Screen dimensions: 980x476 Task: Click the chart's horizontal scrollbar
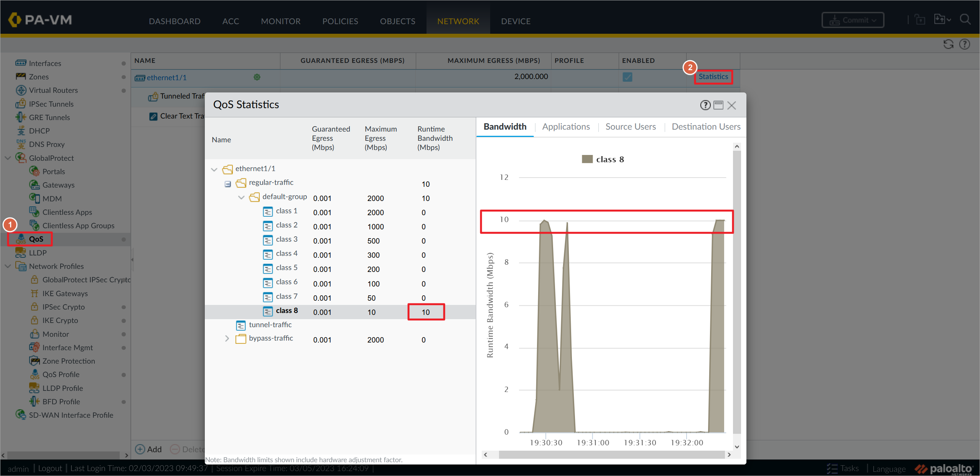point(611,455)
